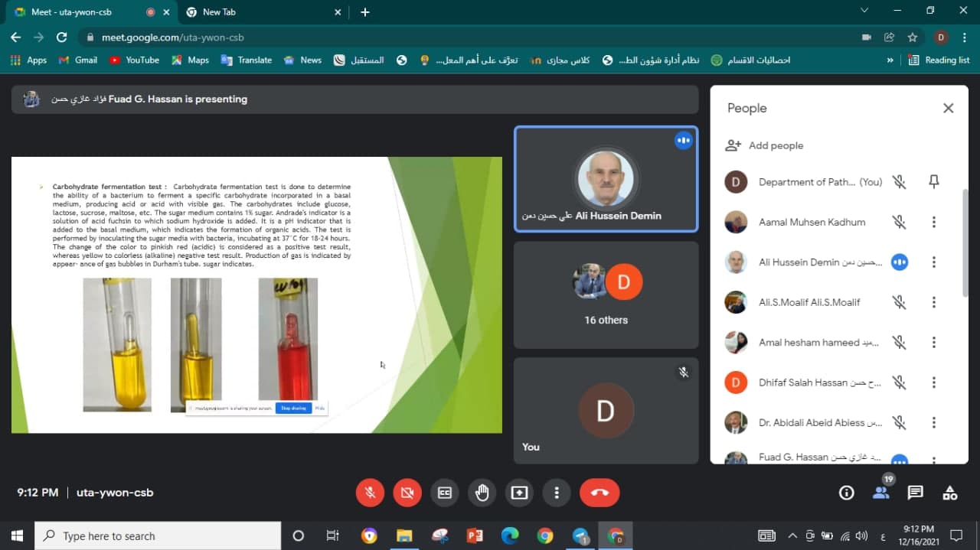Toggle the People panel button
The height and width of the screenshot is (550, 980).
click(881, 492)
